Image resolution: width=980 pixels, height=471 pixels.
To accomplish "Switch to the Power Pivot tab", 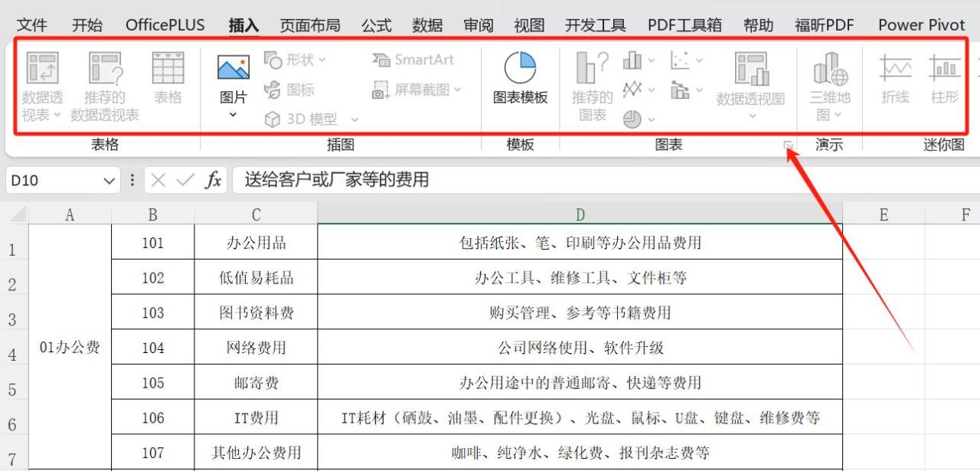I will coord(922,25).
